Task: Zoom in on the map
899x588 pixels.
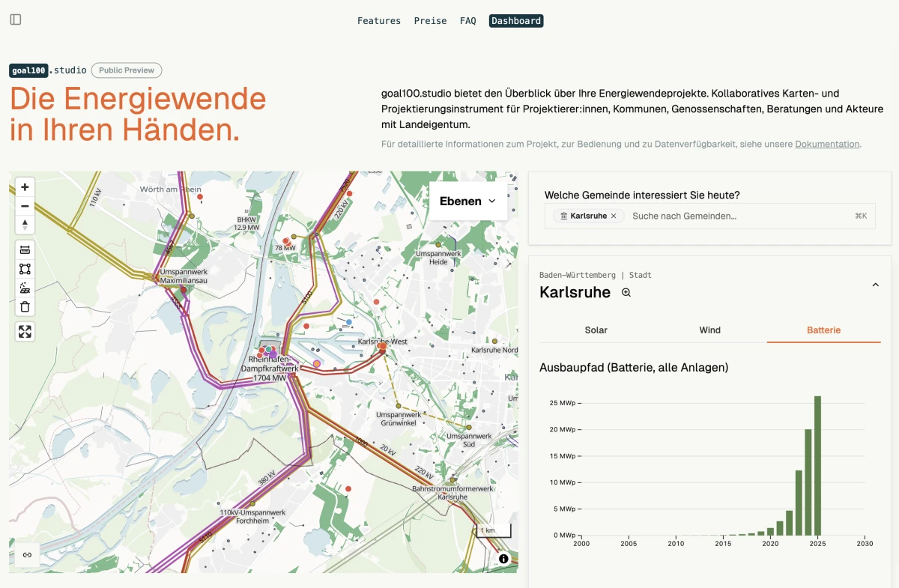Action: 25,187
